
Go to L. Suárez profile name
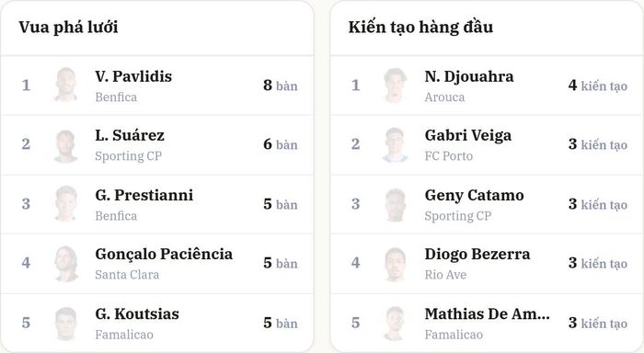click(130, 135)
